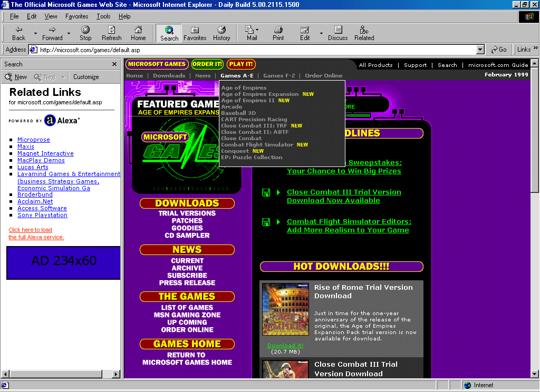Click the PLAY IT! button
Viewport: 540px width, 392px height.
pos(241,64)
